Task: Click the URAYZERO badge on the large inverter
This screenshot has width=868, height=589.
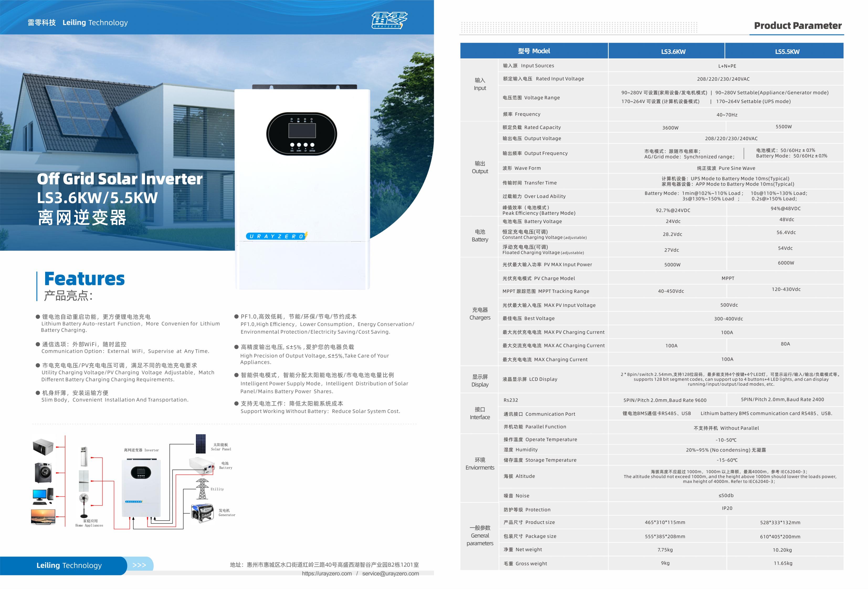Action: click(x=276, y=236)
